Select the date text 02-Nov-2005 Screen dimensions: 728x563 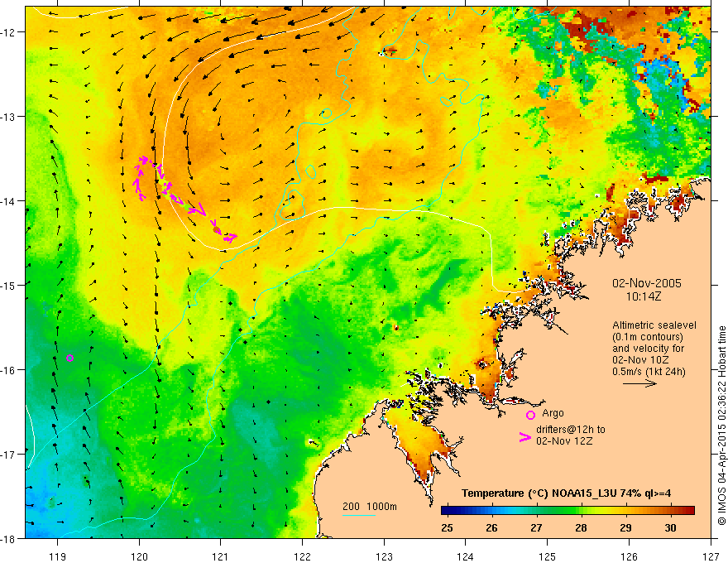(x=647, y=283)
